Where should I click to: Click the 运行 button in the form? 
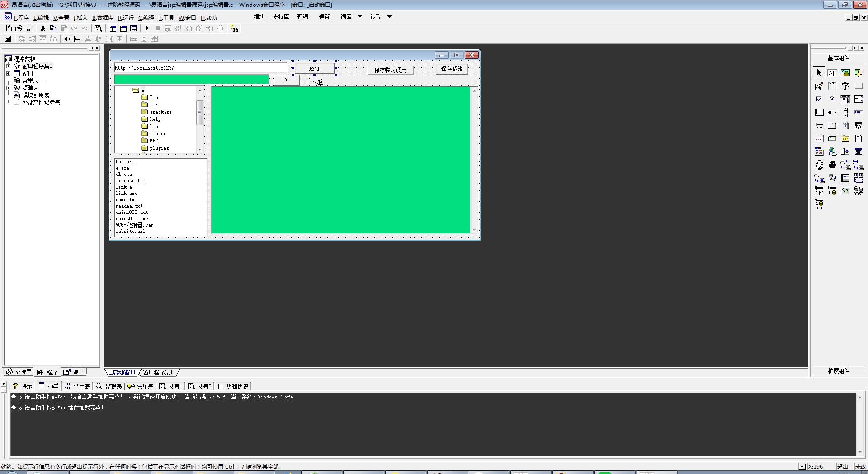(x=314, y=68)
